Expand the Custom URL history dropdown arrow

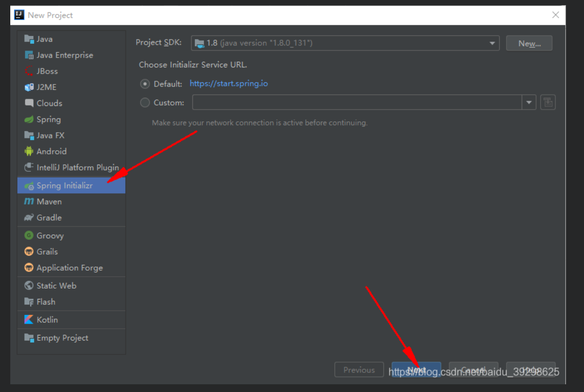(529, 102)
